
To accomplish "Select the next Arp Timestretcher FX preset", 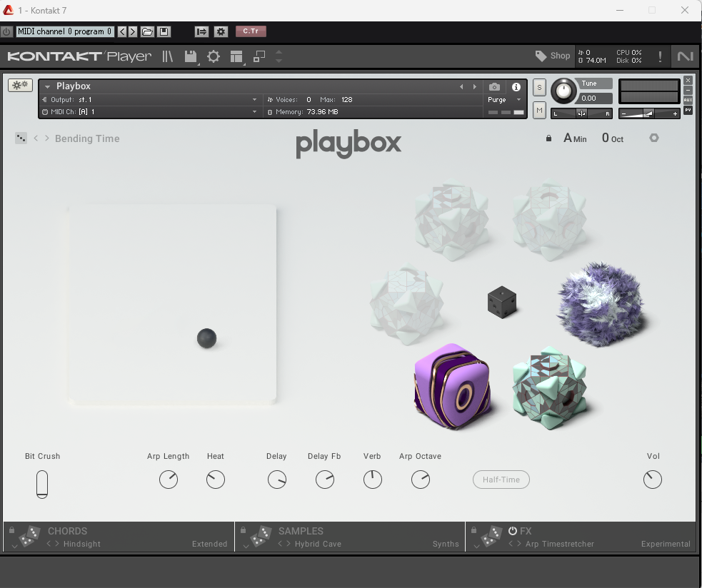I will pyautogui.click(x=519, y=543).
